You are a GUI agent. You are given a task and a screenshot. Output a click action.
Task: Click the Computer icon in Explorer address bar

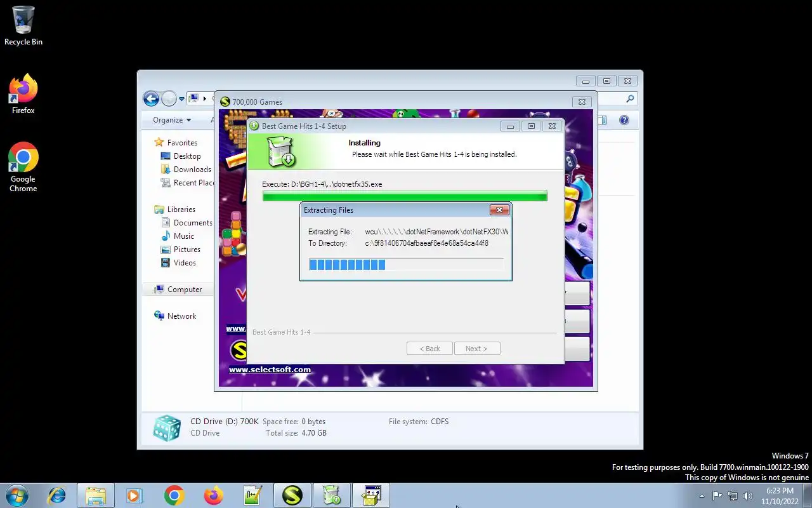(194, 98)
